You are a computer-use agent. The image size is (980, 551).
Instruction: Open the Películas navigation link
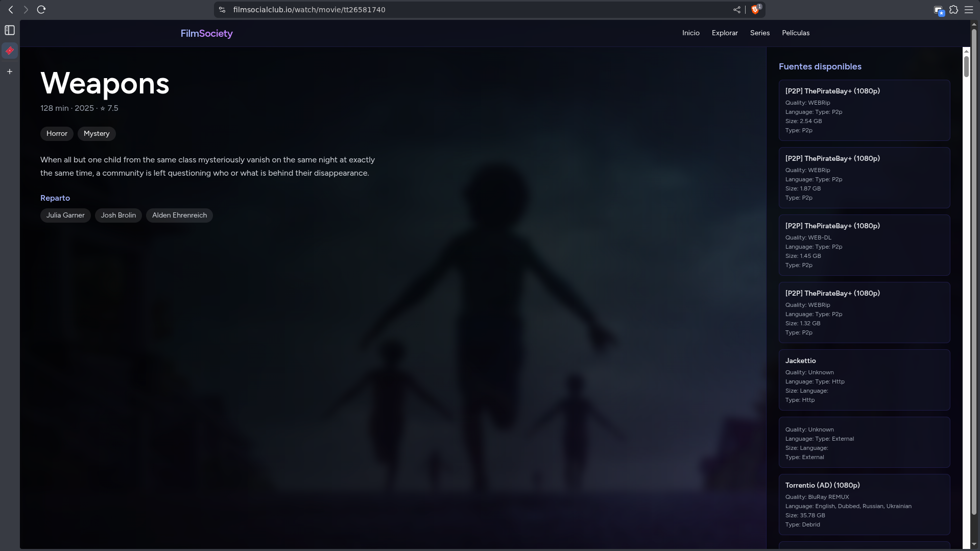[795, 33]
